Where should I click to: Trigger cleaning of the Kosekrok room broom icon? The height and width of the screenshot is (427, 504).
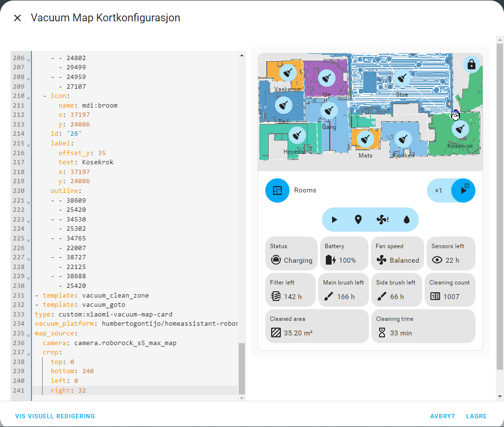(460, 128)
